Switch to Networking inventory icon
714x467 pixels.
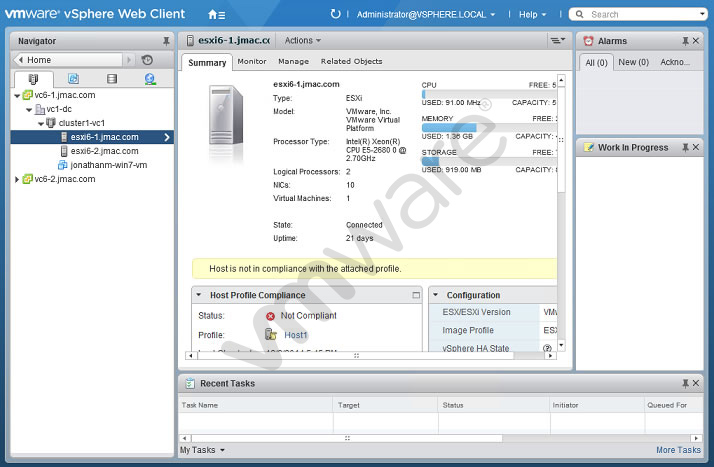click(150, 79)
